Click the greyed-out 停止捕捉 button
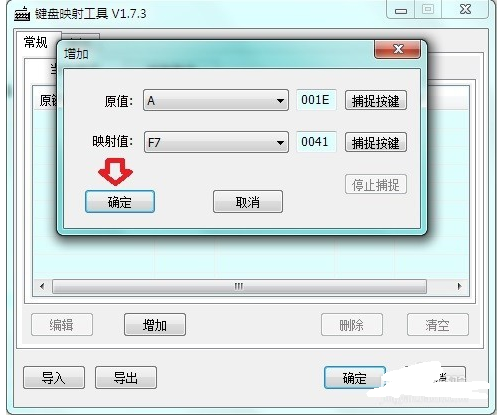This screenshot has width=499, height=415. coord(376,184)
